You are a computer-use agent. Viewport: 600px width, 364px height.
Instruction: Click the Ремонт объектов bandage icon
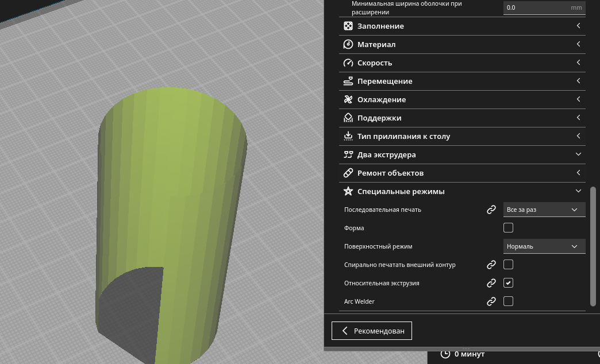click(x=348, y=173)
